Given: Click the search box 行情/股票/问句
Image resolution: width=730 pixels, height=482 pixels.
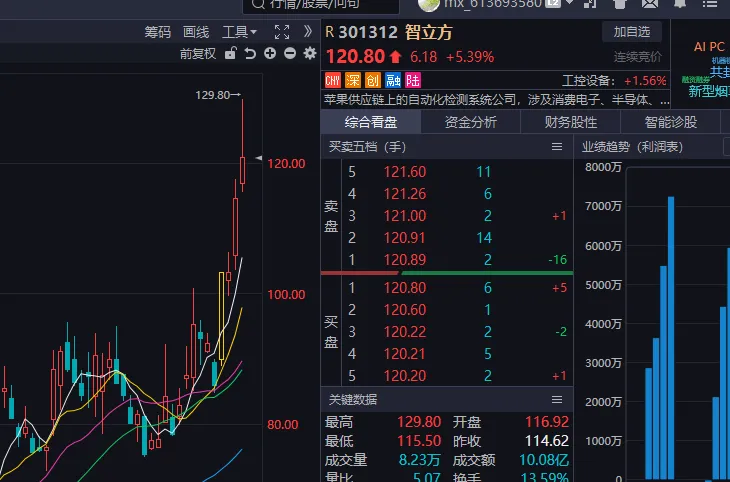Looking at the screenshot, I should click(x=321, y=6).
